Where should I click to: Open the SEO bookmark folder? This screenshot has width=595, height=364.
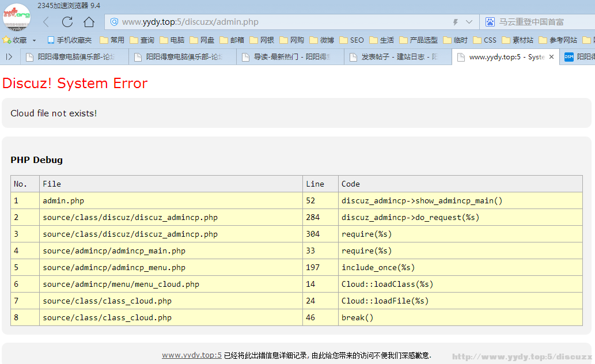(x=352, y=40)
